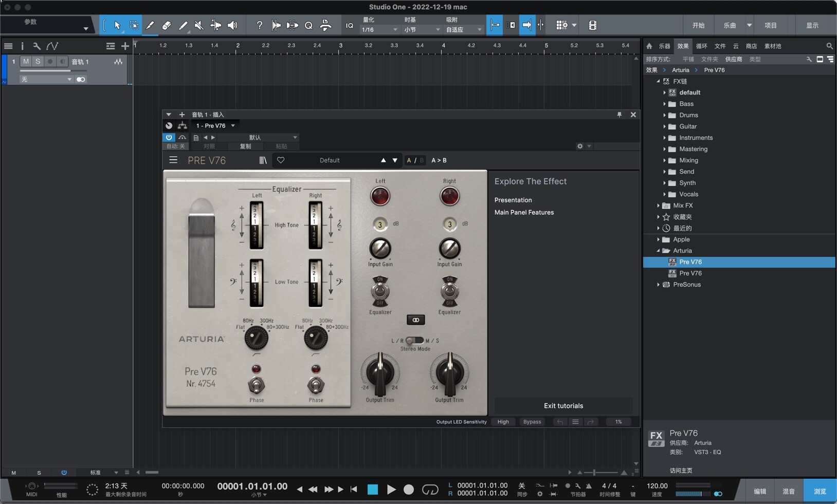Expand the Apple vendor folder
Screen dimensions: 837x504
tap(658, 239)
